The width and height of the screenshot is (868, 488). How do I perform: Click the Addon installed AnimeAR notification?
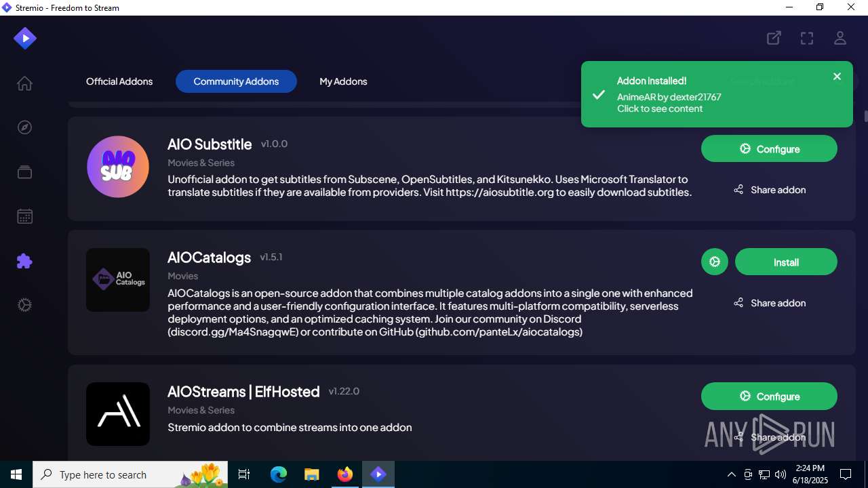717,94
